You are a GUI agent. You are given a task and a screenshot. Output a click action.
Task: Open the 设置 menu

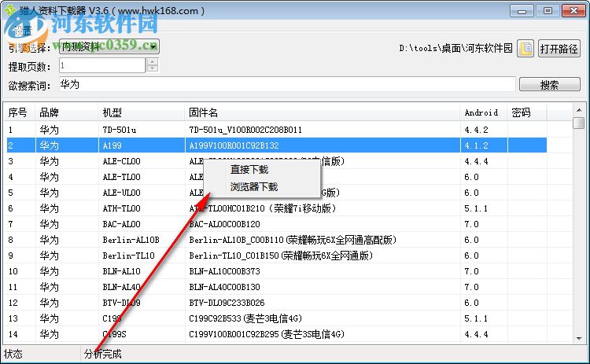pos(23,31)
